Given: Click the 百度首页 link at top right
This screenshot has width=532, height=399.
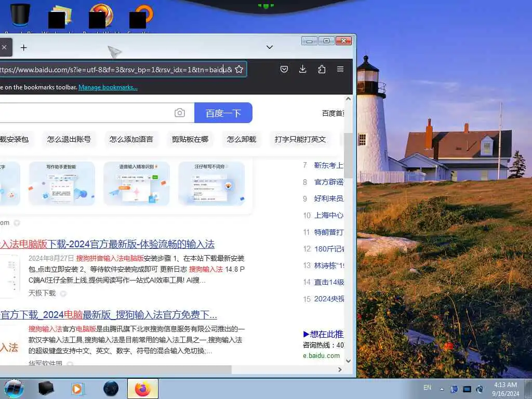Looking at the screenshot, I should click(x=333, y=113).
